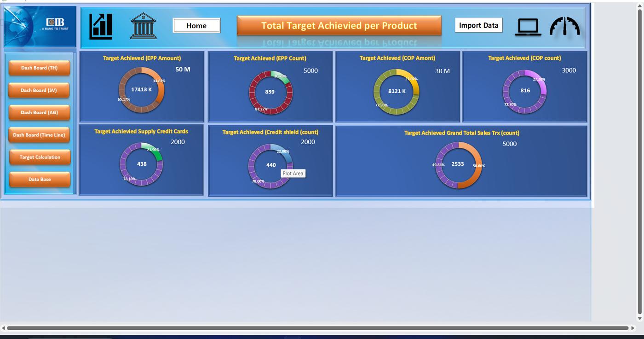Image resolution: width=644 pixels, height=339 pixels.
Task: Click the speedometer gauge icon
Action: coord(565,26)
